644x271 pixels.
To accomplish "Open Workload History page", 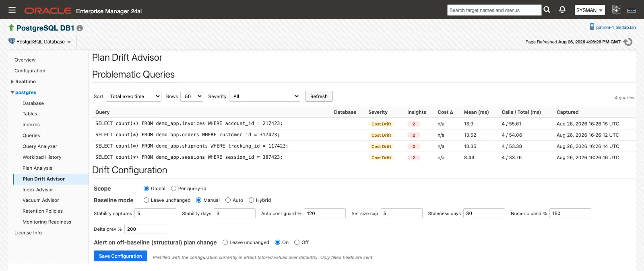I will [42, 157].
